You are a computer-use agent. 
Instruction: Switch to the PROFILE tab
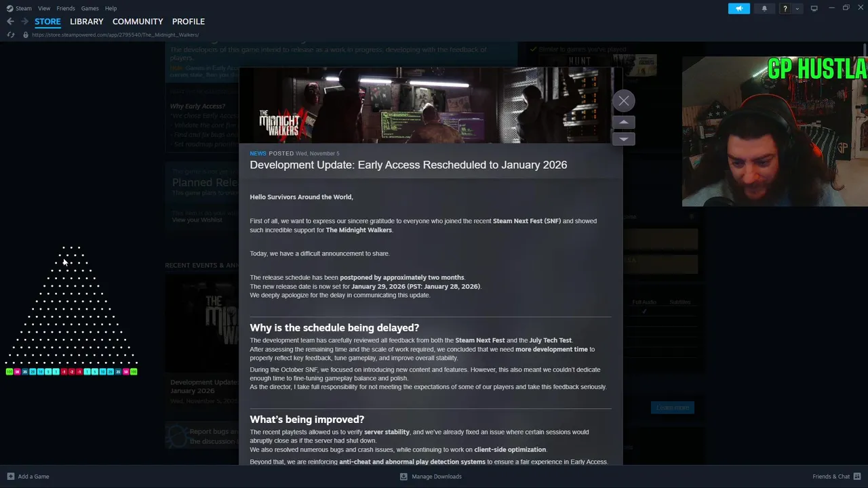189,22
